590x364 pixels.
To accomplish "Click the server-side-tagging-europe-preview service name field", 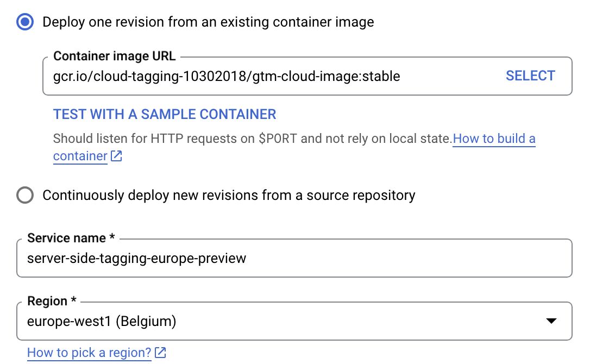I will pyautogui.click(x=294, y=258).
